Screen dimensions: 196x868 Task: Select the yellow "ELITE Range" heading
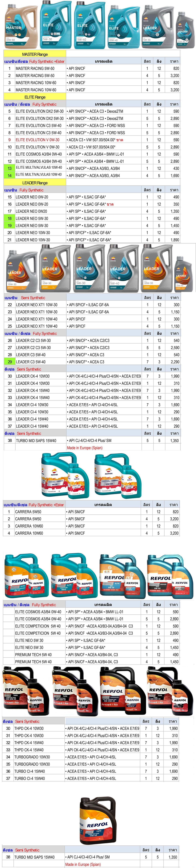point(35,97)
